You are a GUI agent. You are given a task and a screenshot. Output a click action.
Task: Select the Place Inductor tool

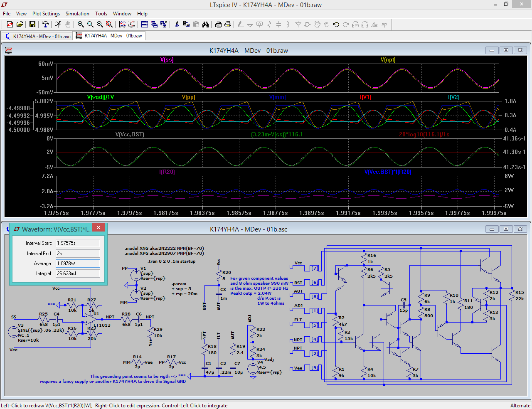[288, 25]
